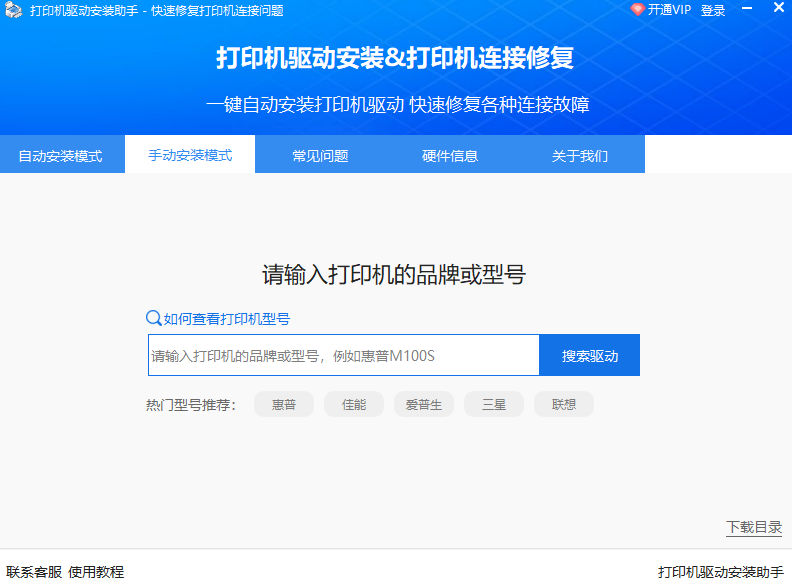
Task: Open the 常见问题 tab
Action: point(320,156)
